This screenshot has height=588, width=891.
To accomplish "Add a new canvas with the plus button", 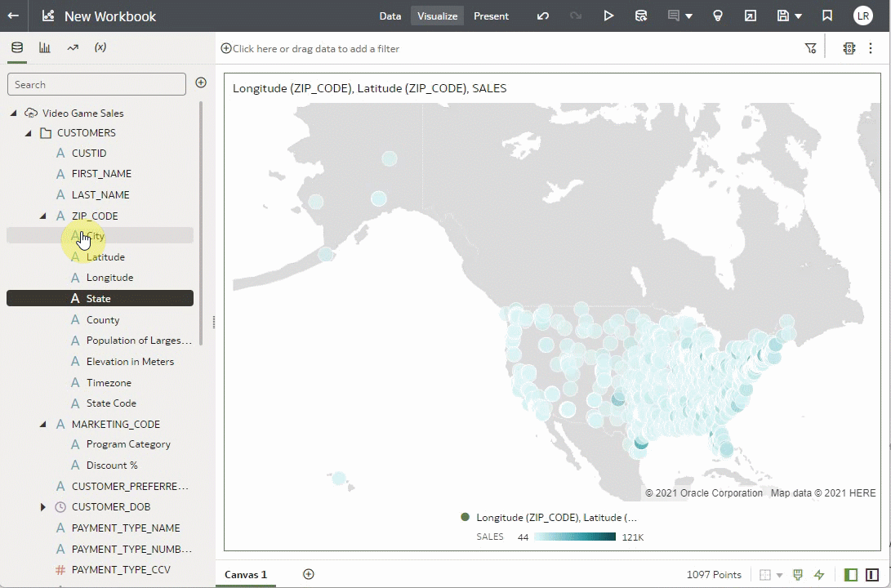I will (309, 574).
